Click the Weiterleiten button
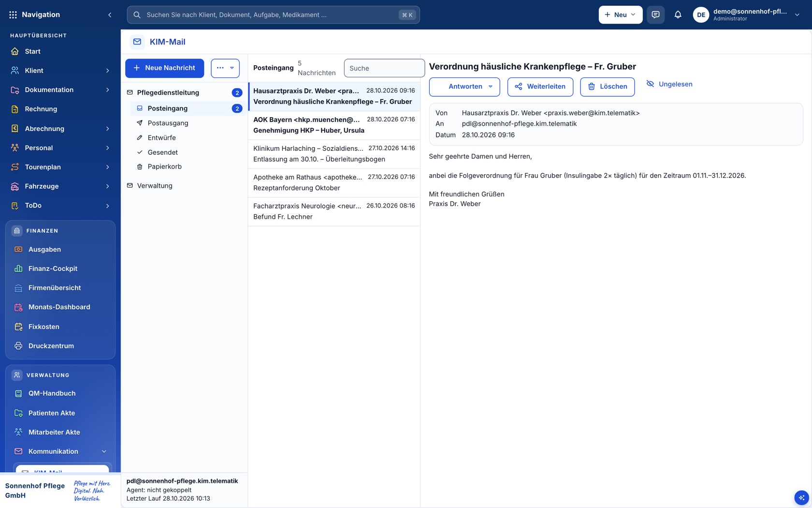The width and height of the screenshot is (812, 508). 540,87
